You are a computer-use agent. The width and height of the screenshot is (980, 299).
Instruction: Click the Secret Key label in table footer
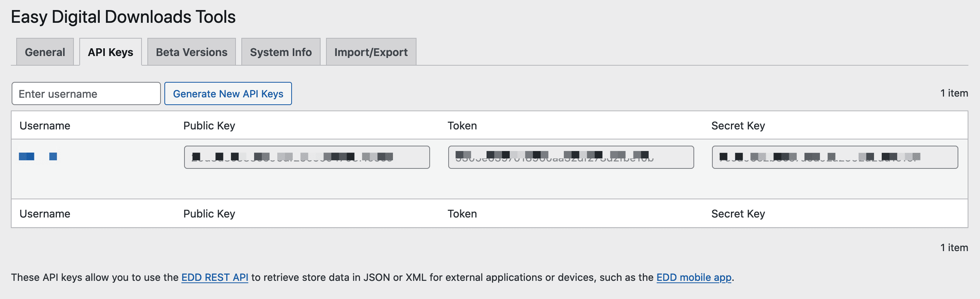coord(738,214)
